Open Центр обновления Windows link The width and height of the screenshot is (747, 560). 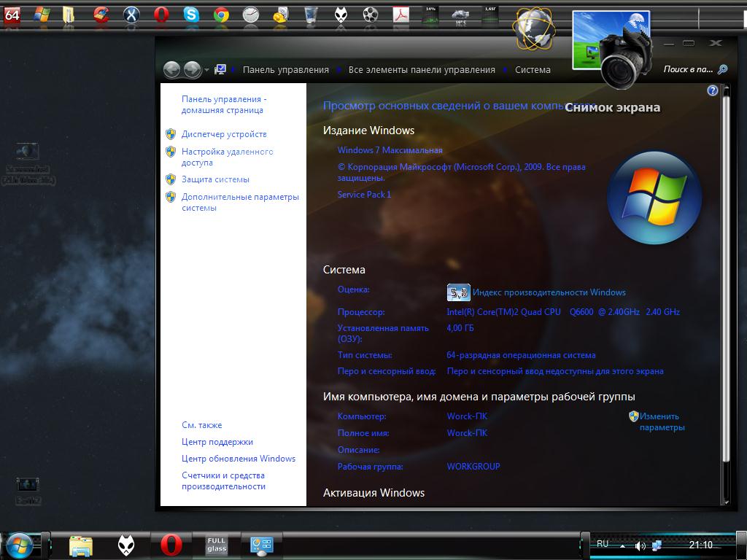pyautogui.click(x=239, y=459)
